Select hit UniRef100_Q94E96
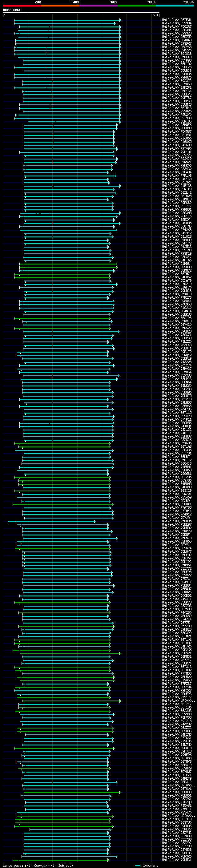Viewport: 197px width, 868px height. pyautogui.click(x=177, y=755)
